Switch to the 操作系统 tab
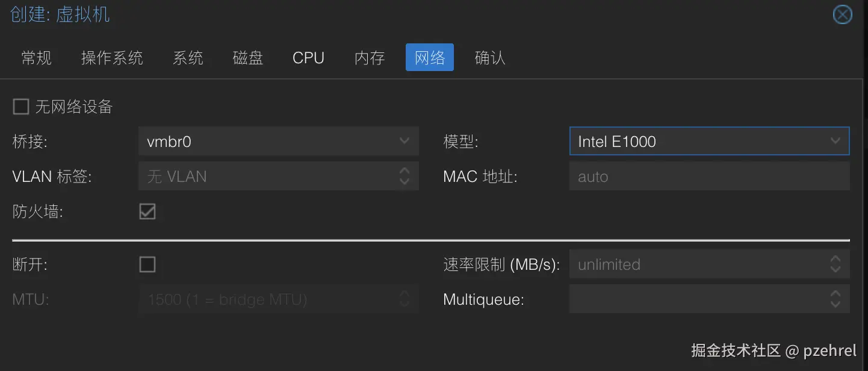 point(112,57)
